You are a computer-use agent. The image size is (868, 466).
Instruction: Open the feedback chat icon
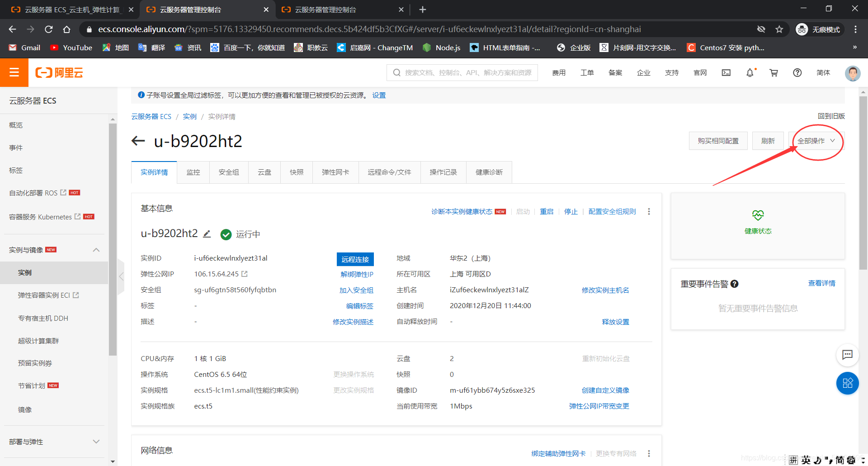click(x=848, y=355)
